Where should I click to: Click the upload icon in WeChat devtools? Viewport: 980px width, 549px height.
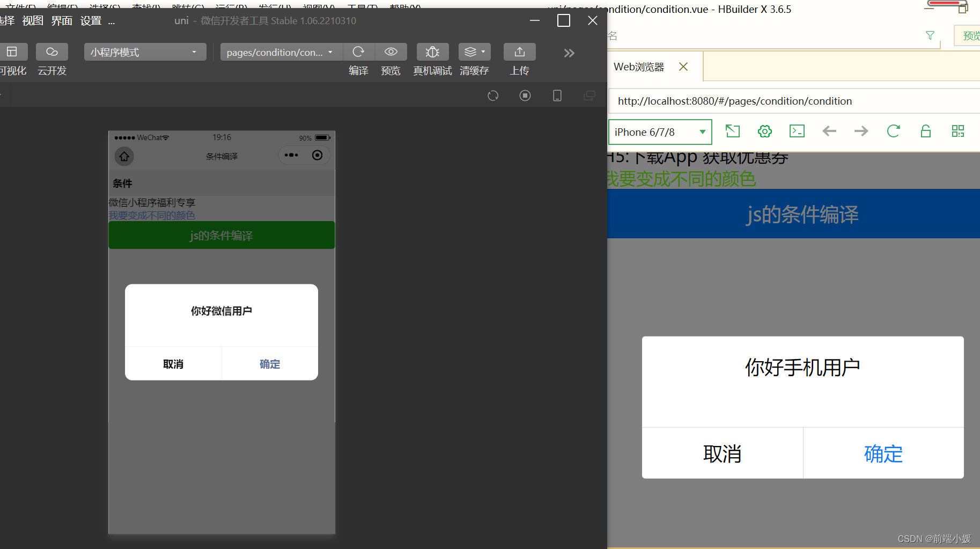(x=519, y=52)
